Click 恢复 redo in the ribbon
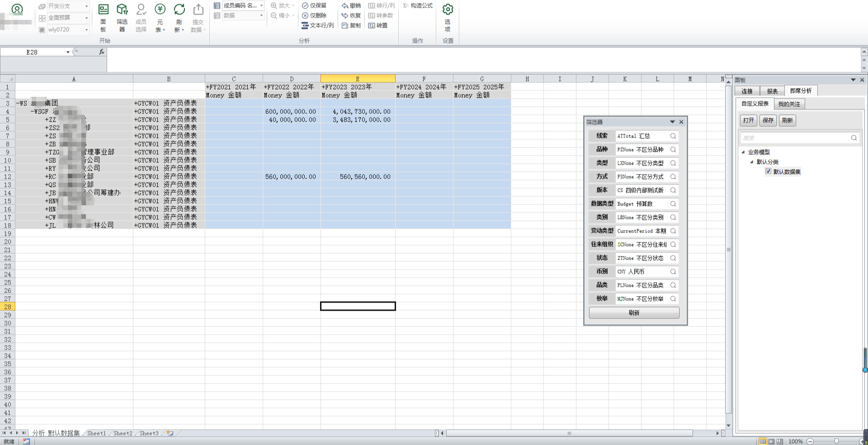Screen dimensions: 868x445 pos(351,15)
